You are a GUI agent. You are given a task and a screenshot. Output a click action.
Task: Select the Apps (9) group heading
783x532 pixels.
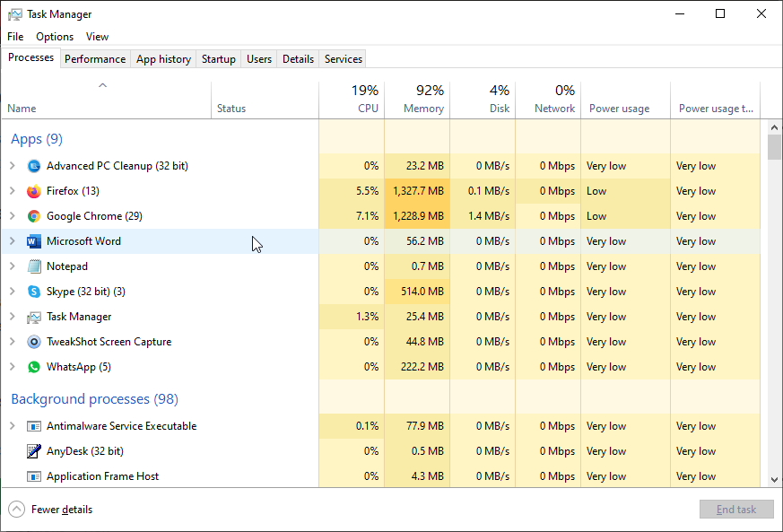(37, 139)
